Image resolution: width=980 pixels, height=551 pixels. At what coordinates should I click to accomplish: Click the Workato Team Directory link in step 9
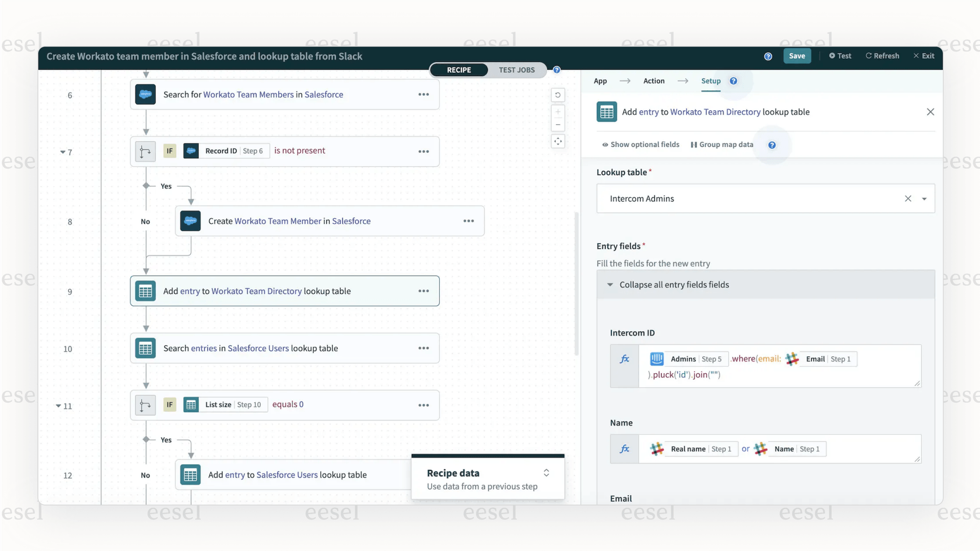pyautogui.click(x=257, y=290)
